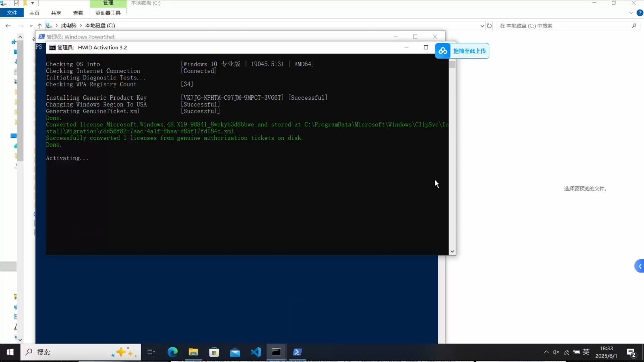
Task: Open the clock showing 18:33
Action: 606,352
